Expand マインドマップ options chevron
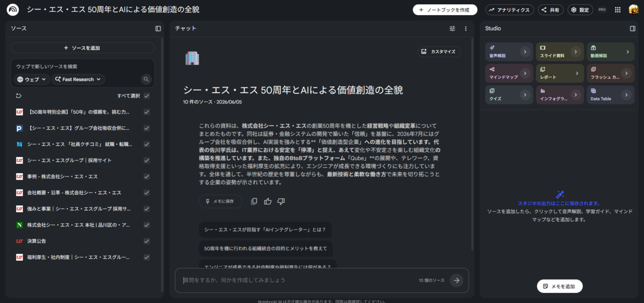 point(524,73)
